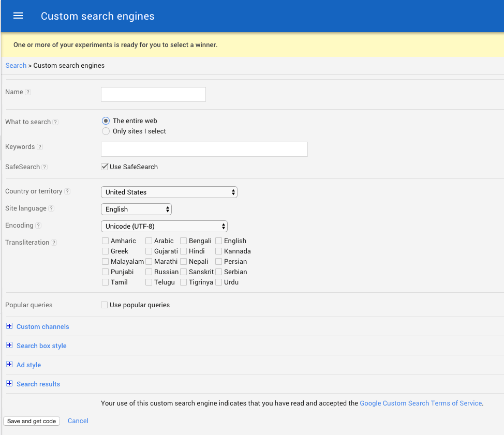504x435 pixels.
Task: Open the Encoding Unicode (UTF-8) dropdown
Action: coord(164,226)
